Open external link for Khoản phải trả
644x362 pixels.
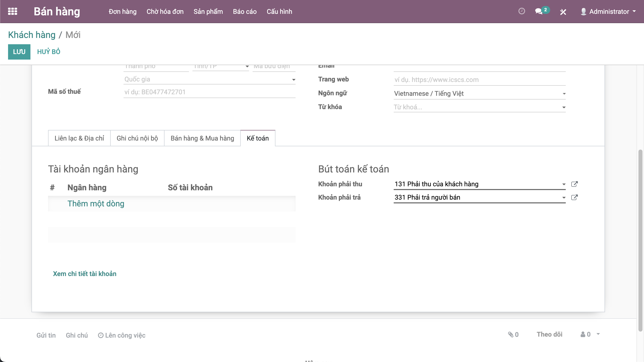[x=574, y=197]
